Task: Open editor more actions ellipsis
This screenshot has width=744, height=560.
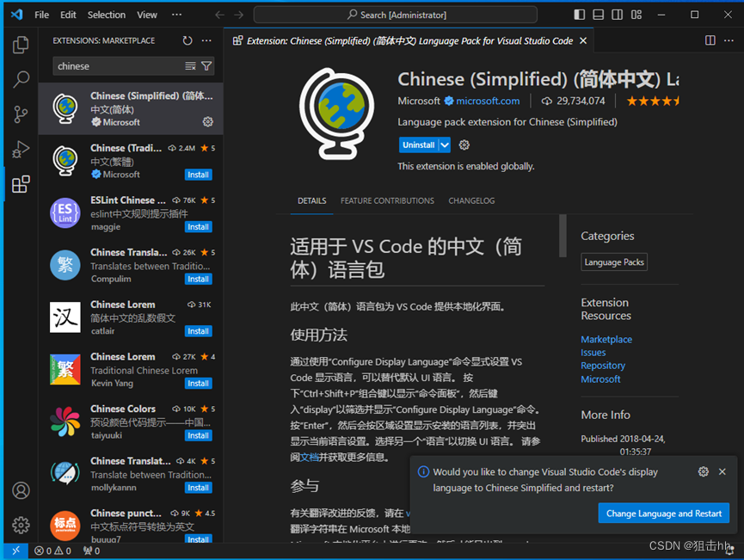Action: tap(729, 40)
